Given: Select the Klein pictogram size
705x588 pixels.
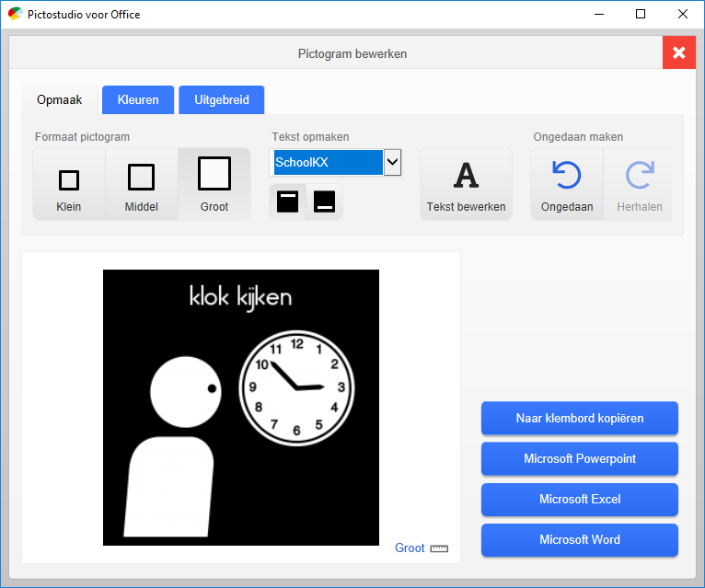Looking at the screenshot, I should point(69,184).
